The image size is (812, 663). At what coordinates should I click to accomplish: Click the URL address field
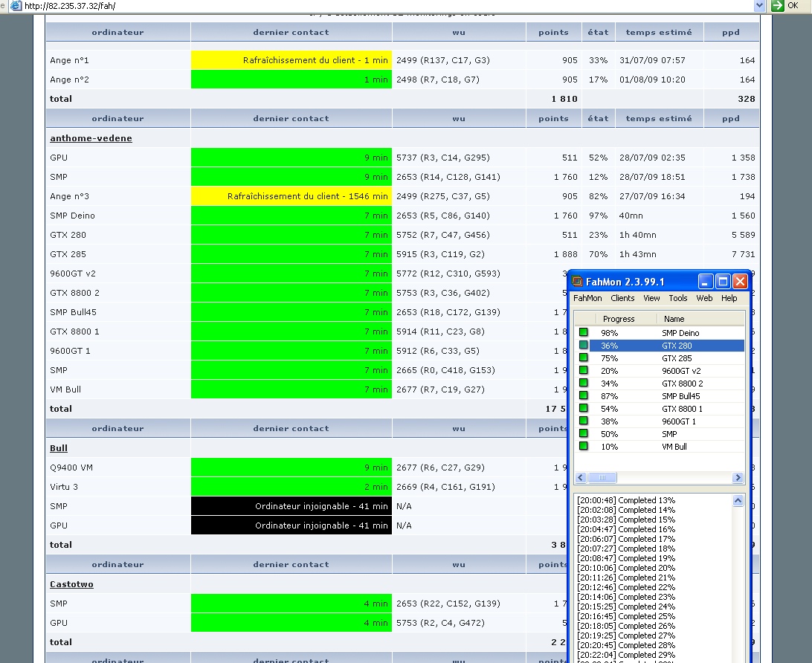pos(372,6)
